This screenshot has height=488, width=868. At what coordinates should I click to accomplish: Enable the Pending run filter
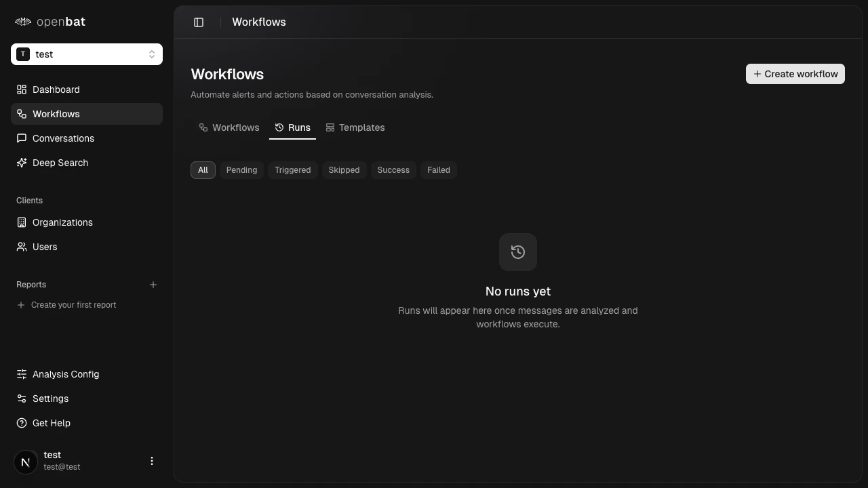[241, 169]
